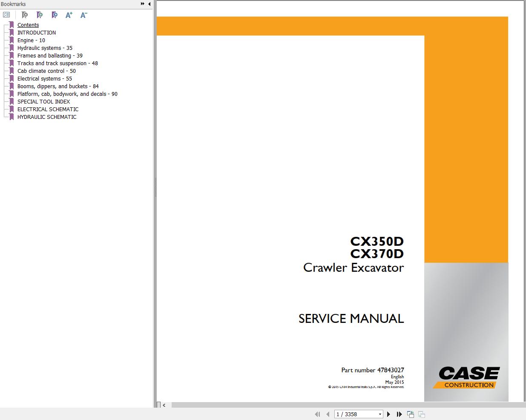Click the bookmark icon beside Electrical systems - 55
The width and height of the screenshot is (526, 420).
[11, 79]
